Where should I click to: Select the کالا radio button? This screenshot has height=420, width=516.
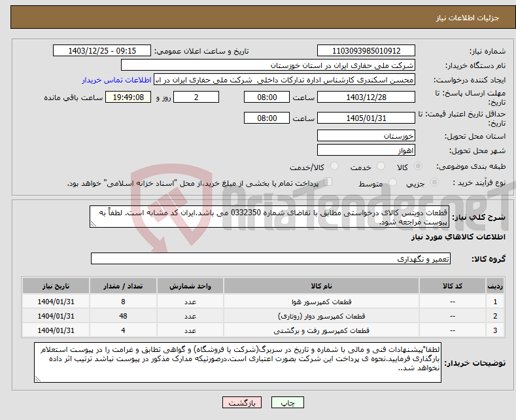tap(418, 166)
